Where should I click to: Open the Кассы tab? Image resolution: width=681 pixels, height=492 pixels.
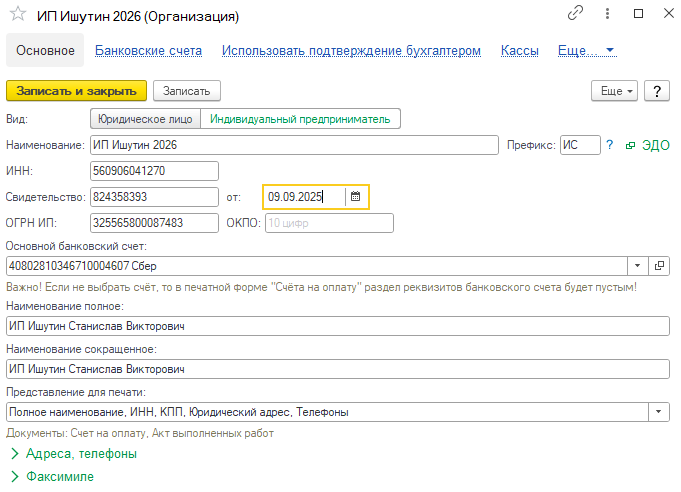click(520, 50)
